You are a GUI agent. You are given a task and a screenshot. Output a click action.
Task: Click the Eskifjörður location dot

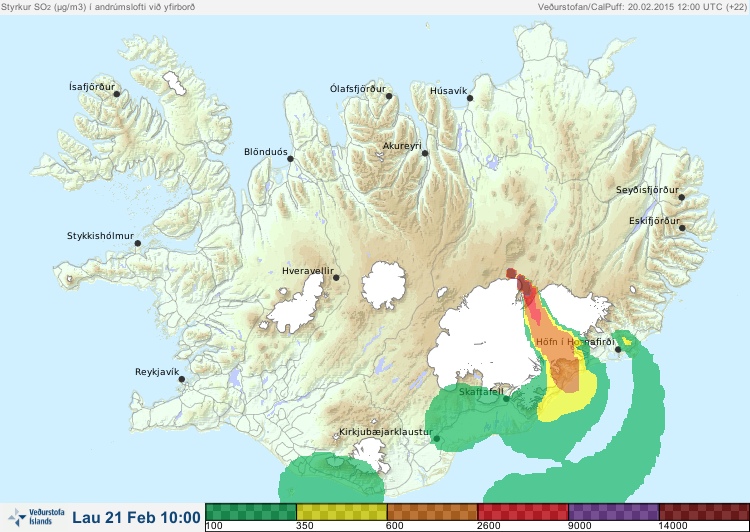coord(682,228)
